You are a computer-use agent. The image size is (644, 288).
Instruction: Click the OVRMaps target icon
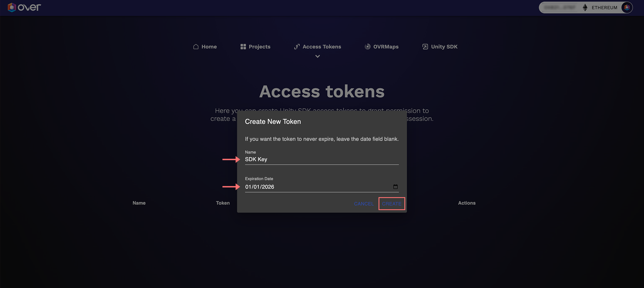click(x=368, y=47)
